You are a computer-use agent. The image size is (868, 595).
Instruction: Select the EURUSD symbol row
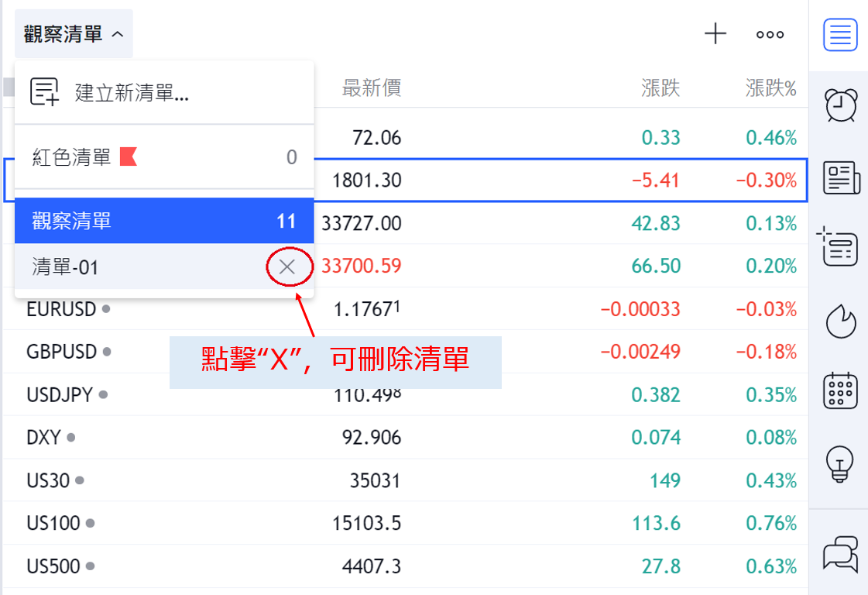pos(405,308)
